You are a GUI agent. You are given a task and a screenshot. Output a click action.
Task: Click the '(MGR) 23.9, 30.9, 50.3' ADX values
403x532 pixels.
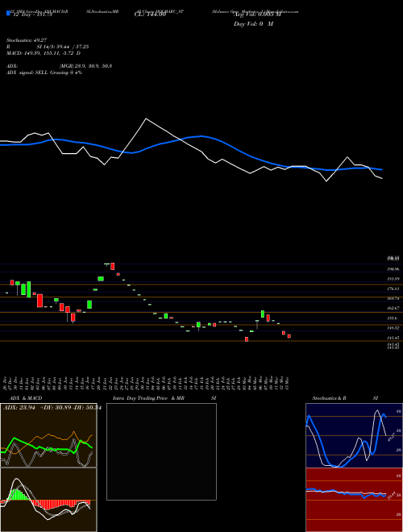[85, 66]
